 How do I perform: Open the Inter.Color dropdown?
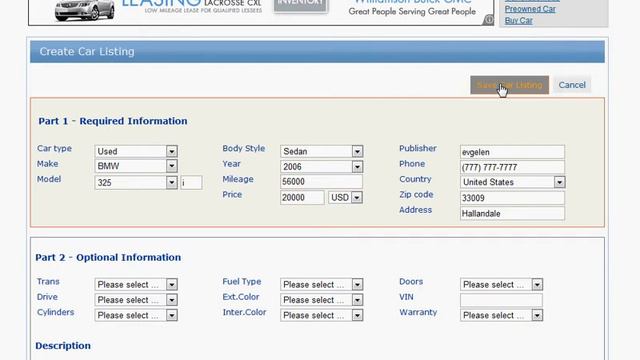(x=322, y=316)
